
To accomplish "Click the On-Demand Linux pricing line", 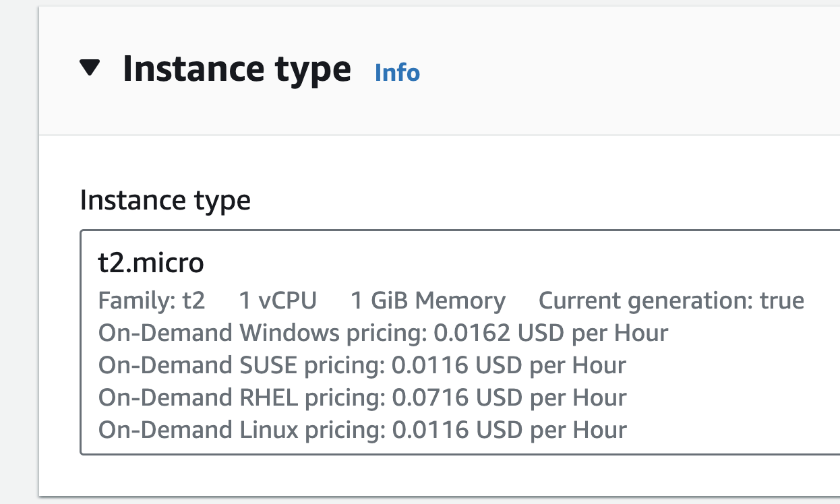I will tap(363, 430).
